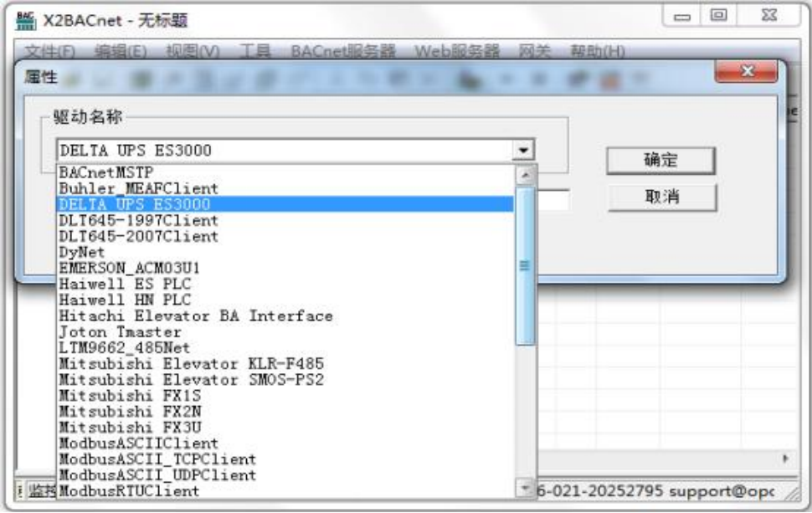Open the BACnet服务器 menu
This screenshot has height=513, width=812.
[x=343, y=51]
